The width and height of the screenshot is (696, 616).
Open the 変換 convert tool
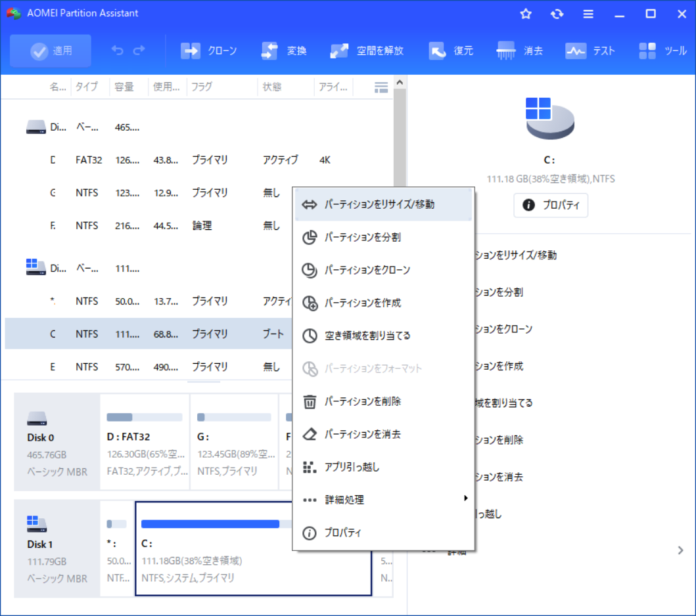pyautogui.click(x=284, y=51)
